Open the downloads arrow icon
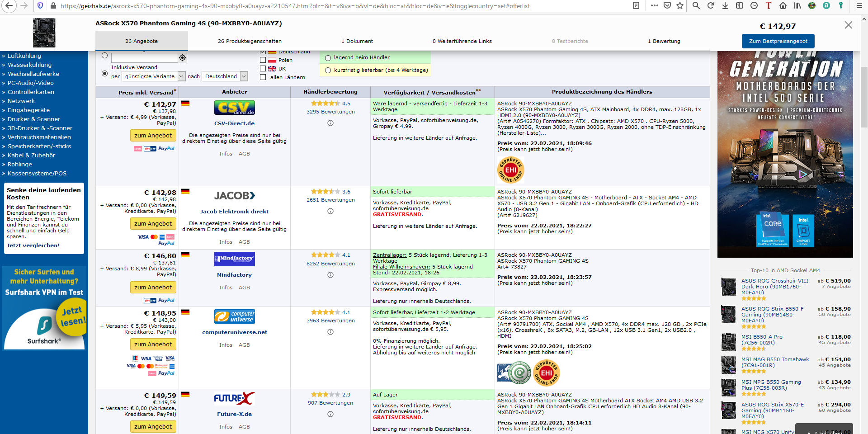The height and width of the screenshot is (434, 868). [x=725, y=6]
